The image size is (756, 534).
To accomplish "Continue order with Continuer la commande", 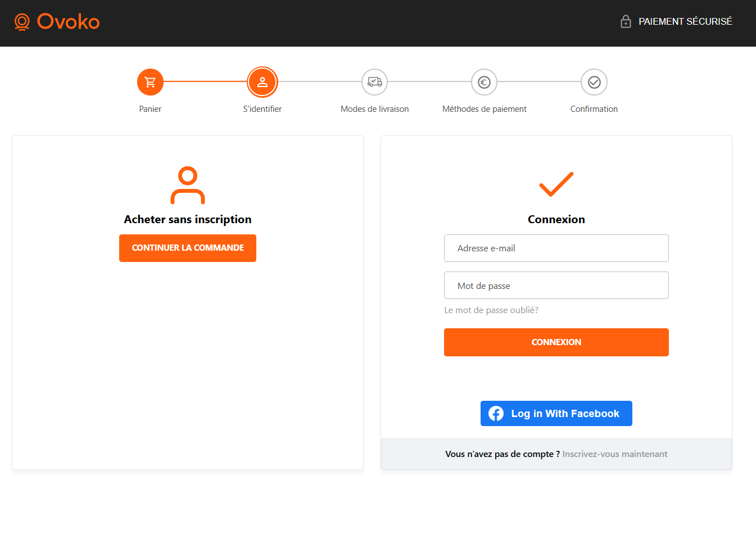I will pos(188,248).
